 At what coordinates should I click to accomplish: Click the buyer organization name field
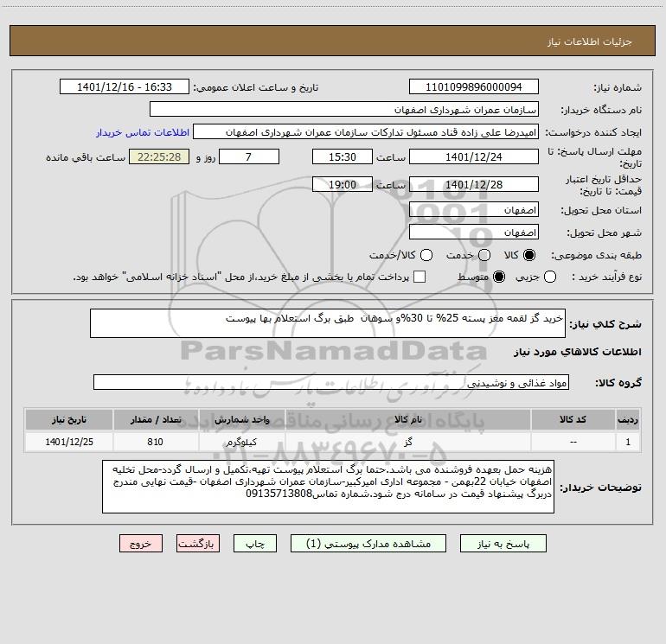pos(344,109)
